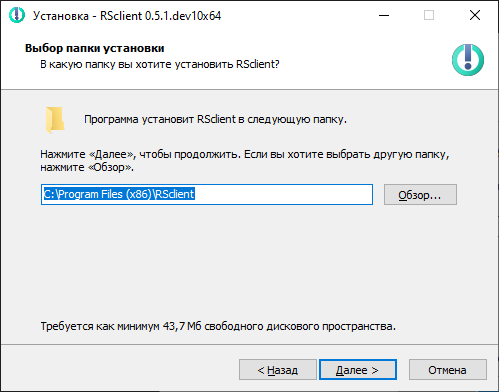Go back with the Назад button
Screen dimensions: 499x392
tap(278, 370)
